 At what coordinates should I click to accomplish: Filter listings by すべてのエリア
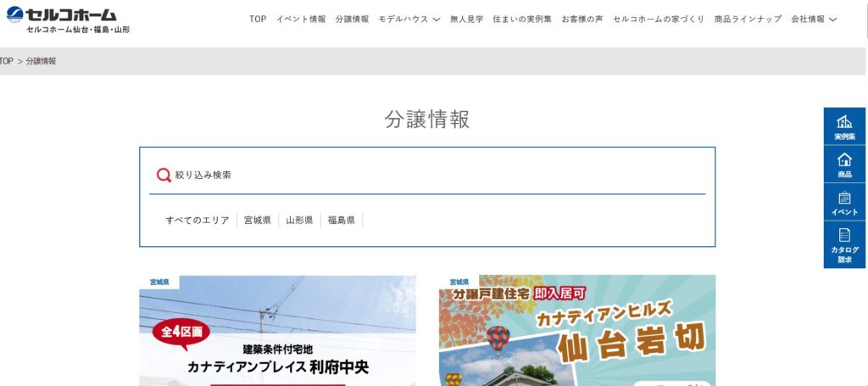(198, 221)
